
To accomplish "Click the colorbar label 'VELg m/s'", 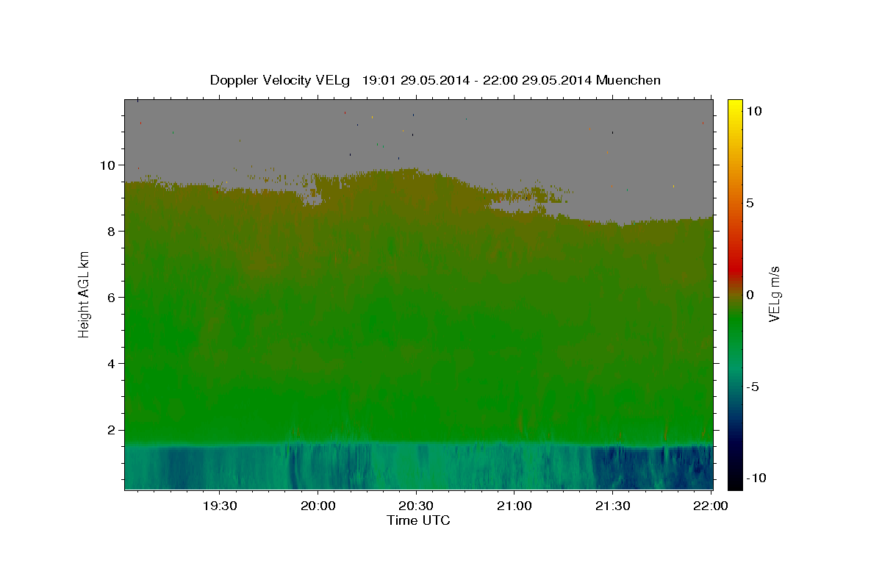I will (775, 295).
